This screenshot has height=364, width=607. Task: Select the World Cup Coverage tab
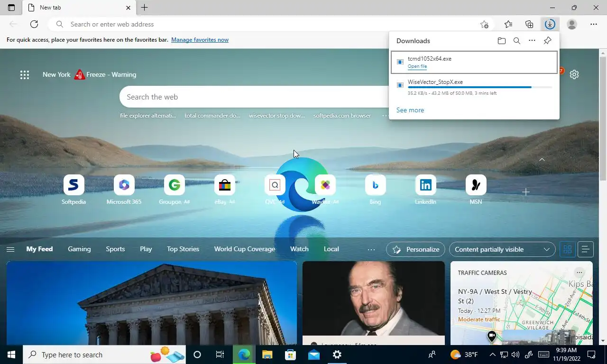click(245, 249)
